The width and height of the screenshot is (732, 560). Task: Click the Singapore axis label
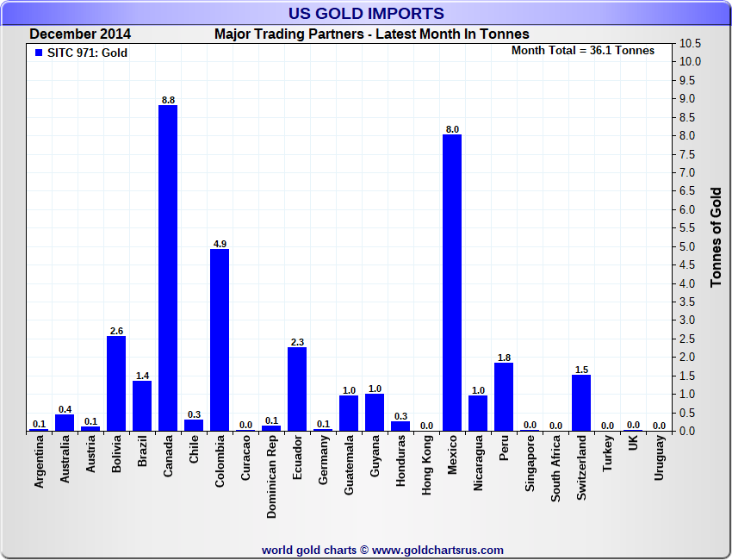pos(530,464)
